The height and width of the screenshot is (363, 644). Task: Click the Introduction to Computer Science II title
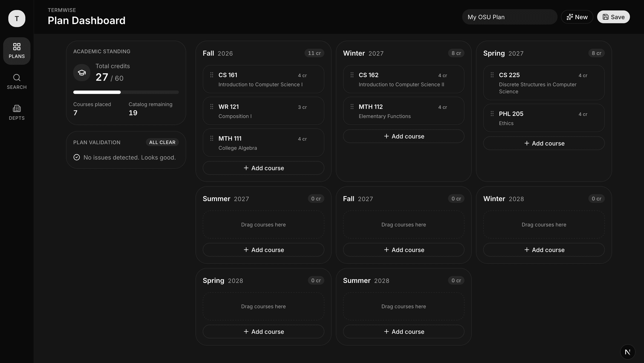(x=401, y=85)
